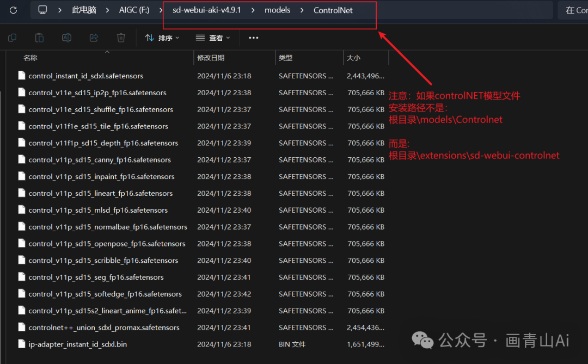The width and height of the screenshot is (588, 364).
Task: Select control_v11e_sd15_shuffle_fp16.safetensors file
Action: (101, 109)
